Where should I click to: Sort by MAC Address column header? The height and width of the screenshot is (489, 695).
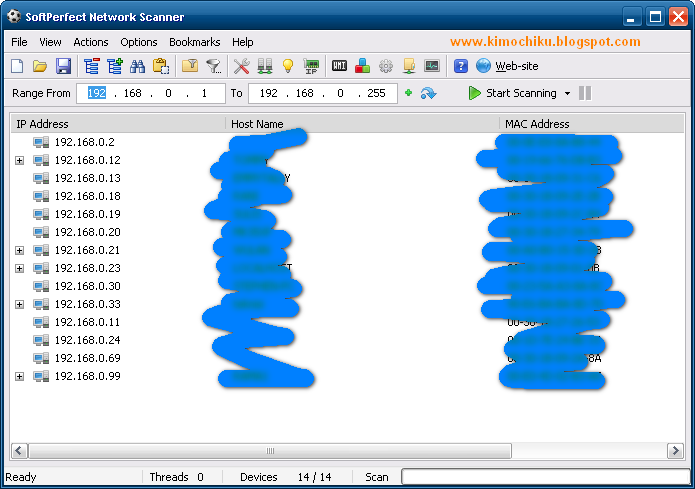[x=592, y=124]
